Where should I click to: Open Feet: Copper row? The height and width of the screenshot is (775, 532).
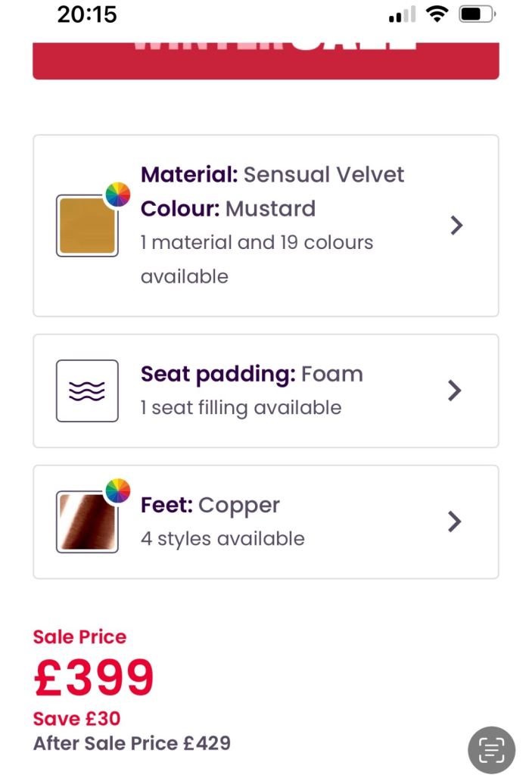(x=210, y=506)
